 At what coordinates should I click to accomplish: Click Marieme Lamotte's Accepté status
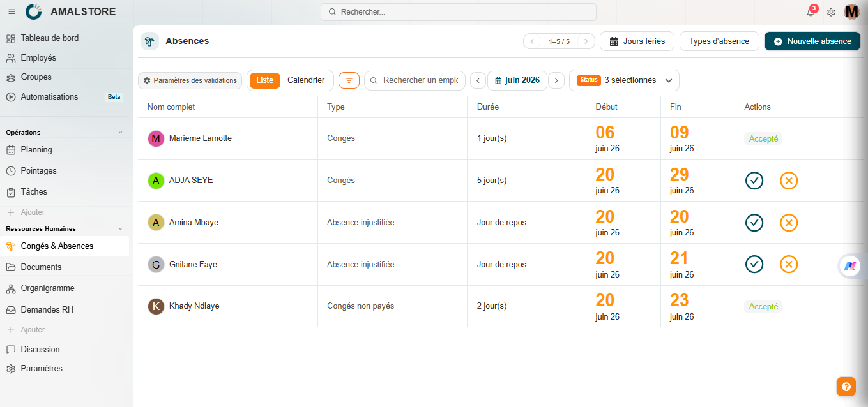[x=763, y=139]
